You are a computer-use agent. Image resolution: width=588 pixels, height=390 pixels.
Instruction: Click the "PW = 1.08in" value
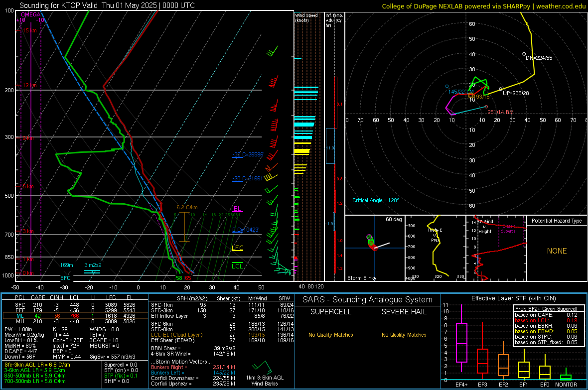pyautogui.click(x=18, y=330)
